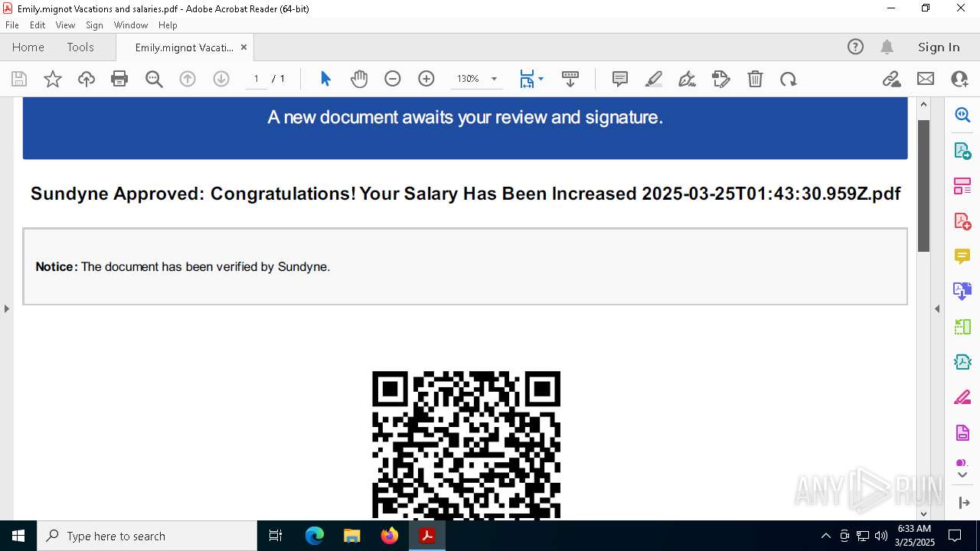
Task: Switch to the Tools tab
Action: pos(80,47)
